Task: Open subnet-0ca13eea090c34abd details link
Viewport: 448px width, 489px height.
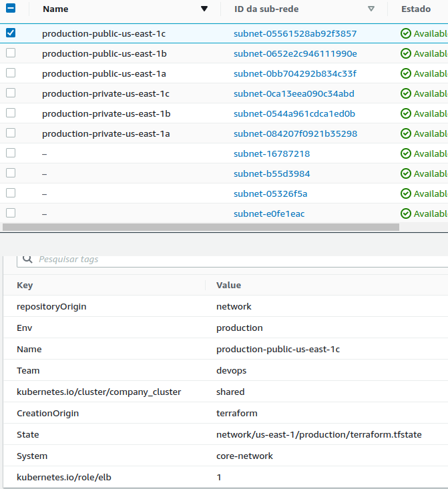Action: pyautogui.click(x=294, y=93)
